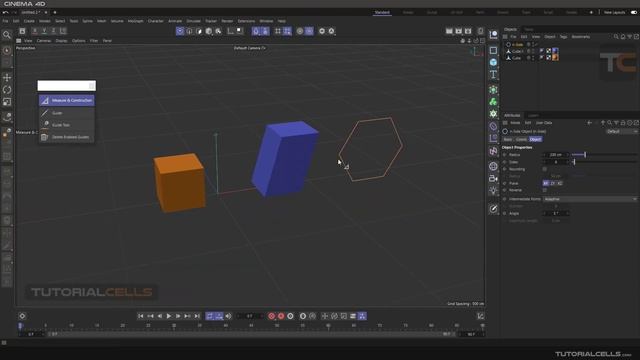Screen dimensions: 640x360
Task: Open the Character menu
Action: coord(156,21)
